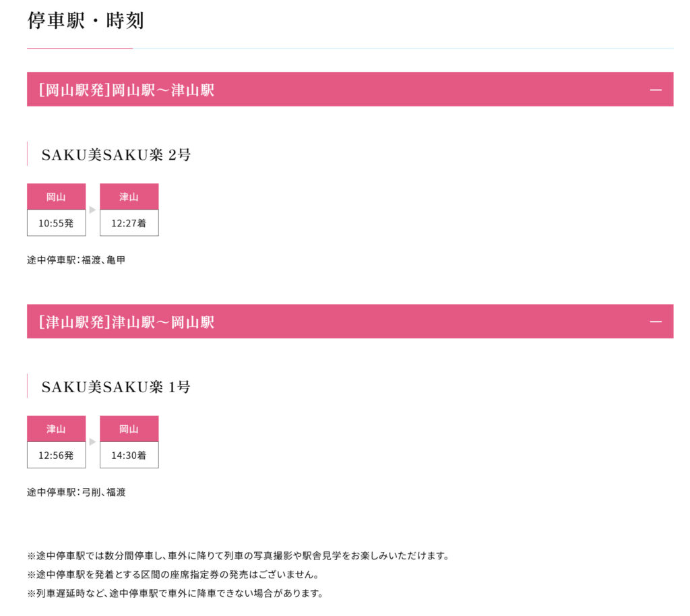
Task: Click the arrow between 津山 and 岡山 in 1号
Action: point(92,441)
